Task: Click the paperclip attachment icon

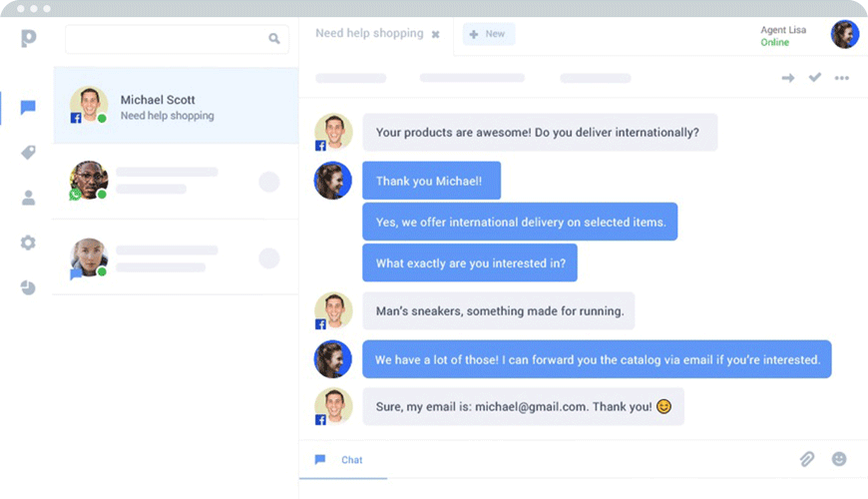Action: click(807, 459)
